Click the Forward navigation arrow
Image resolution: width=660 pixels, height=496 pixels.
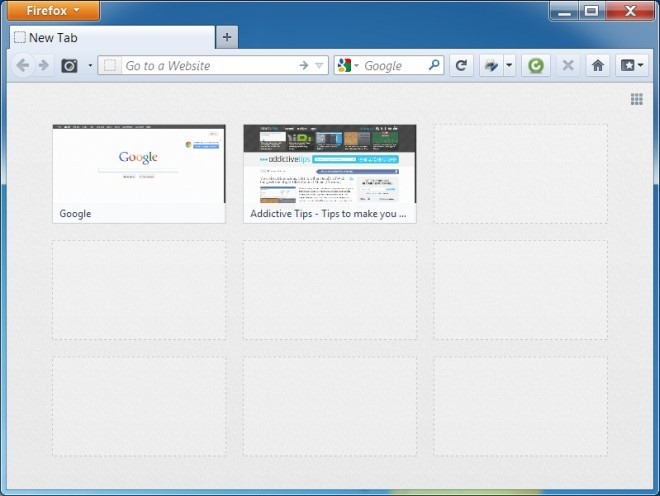click(44, 66)
